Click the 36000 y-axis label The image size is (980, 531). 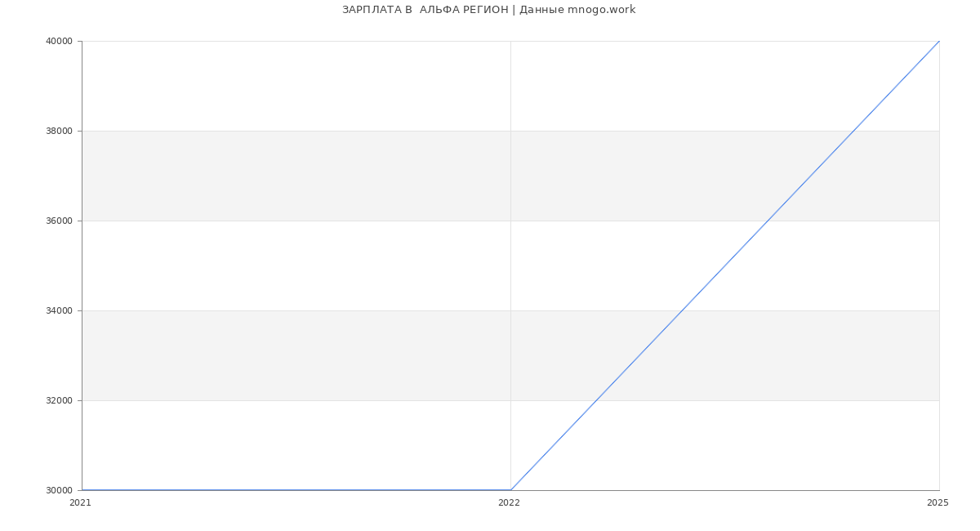tap(59, 221)
